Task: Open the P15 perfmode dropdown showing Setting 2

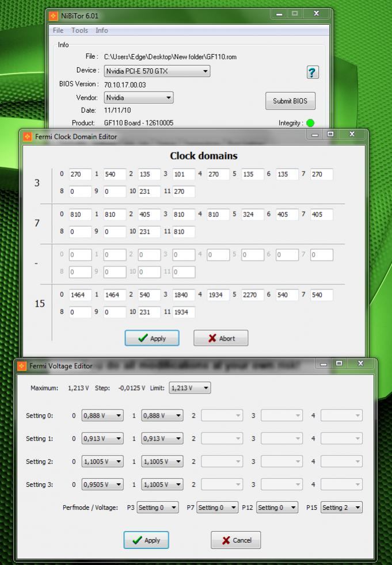Action: [x=341, y=507]
